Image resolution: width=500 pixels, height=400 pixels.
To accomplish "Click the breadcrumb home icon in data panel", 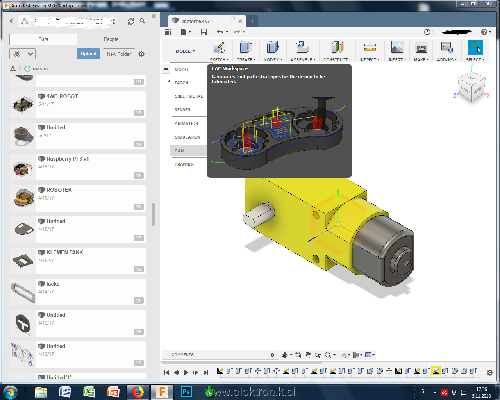I will [x=13, y=69].
